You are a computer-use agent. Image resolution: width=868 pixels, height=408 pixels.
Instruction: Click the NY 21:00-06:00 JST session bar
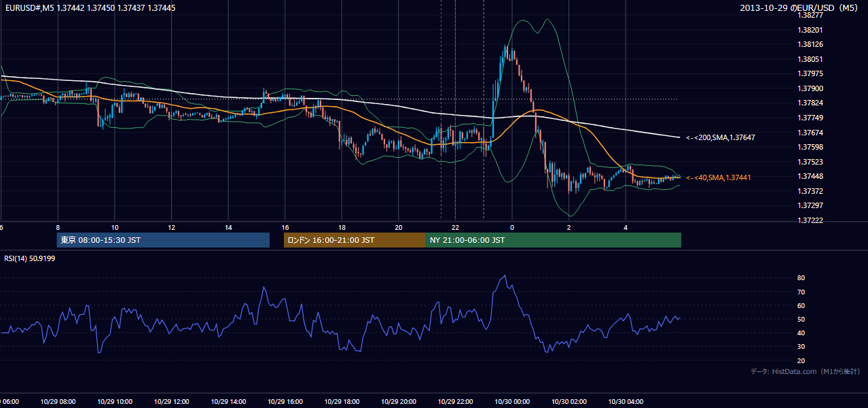tap(554, 240)
